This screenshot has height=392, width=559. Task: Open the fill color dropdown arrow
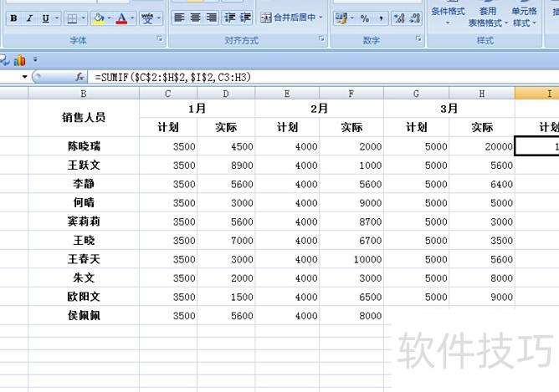[109, 18]
